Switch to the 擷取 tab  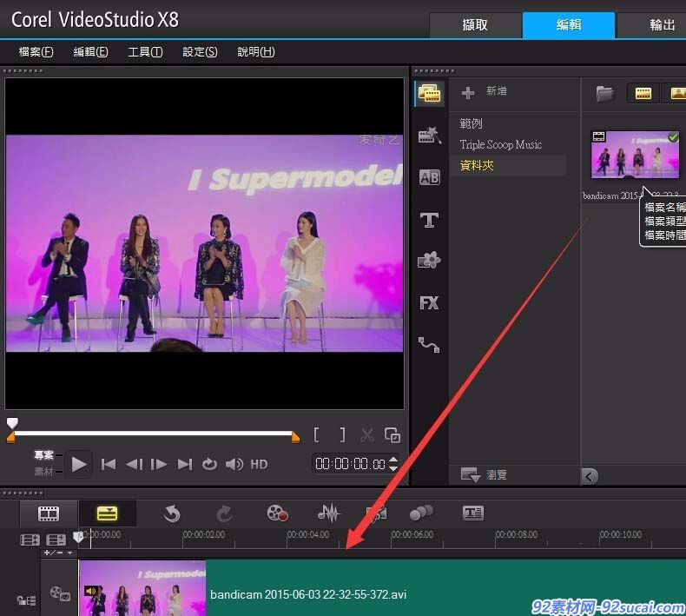click(475, 25)
